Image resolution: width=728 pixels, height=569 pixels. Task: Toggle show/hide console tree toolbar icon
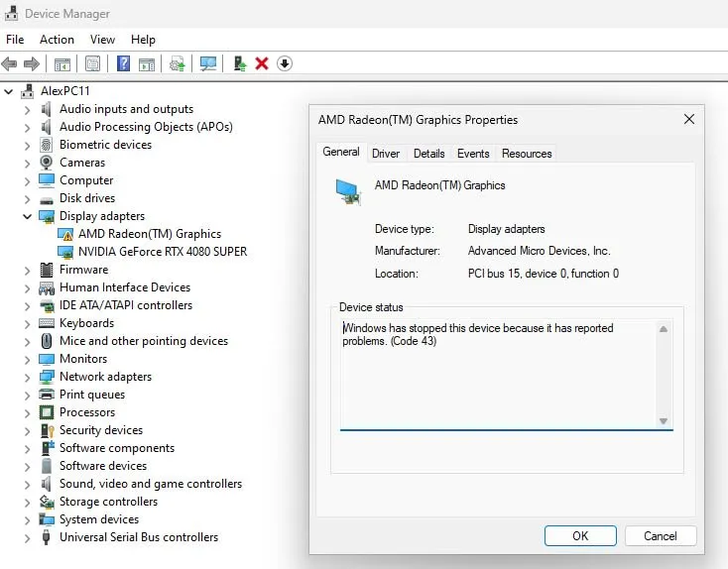pyautogui.click(x=62, y=64)
